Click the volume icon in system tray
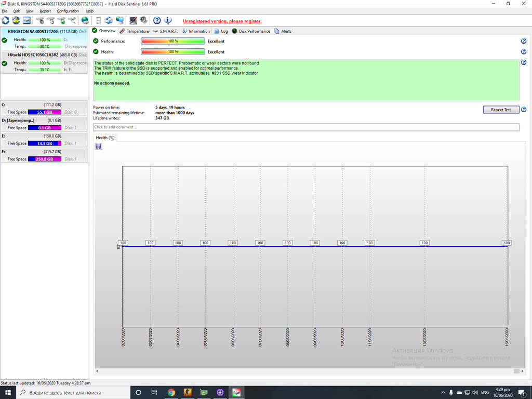 click(475, 393)
